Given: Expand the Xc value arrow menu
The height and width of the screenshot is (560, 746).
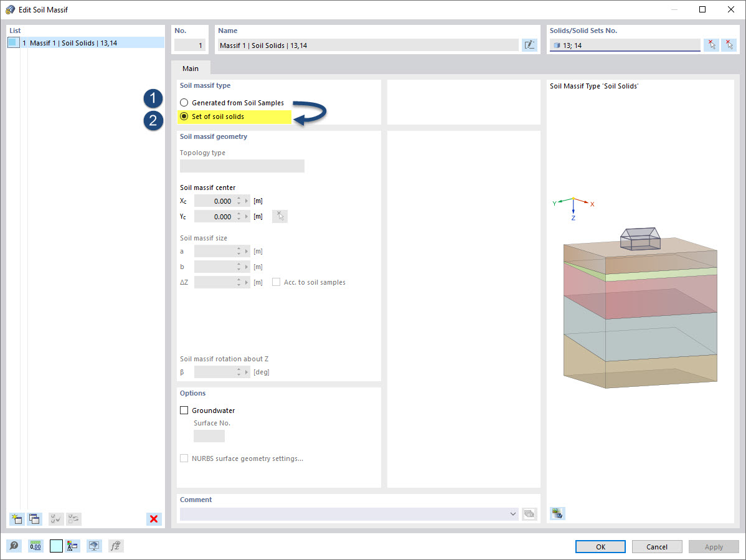Looking at the screenshot, I should pyautogui.click(x=247, y=201).
